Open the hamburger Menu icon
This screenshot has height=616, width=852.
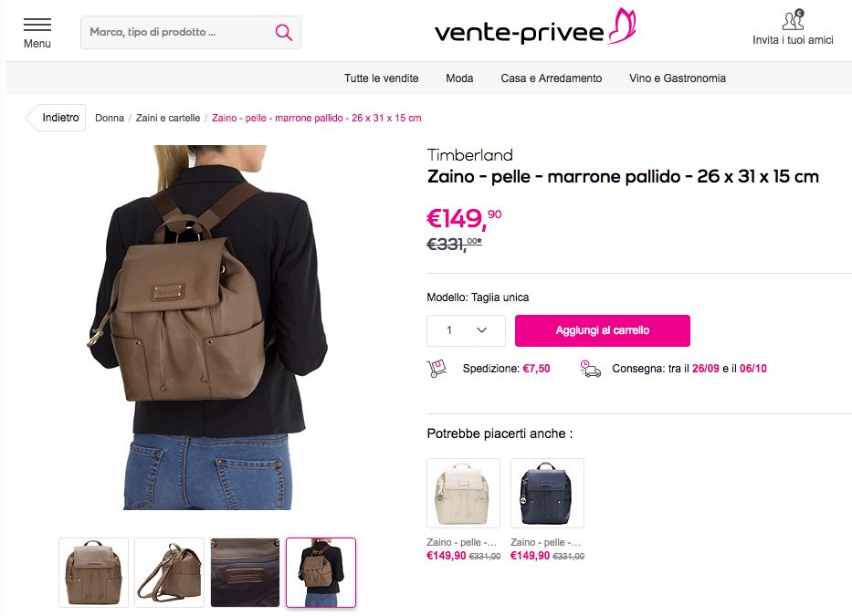pyautogui.click(x=37, y=25)
